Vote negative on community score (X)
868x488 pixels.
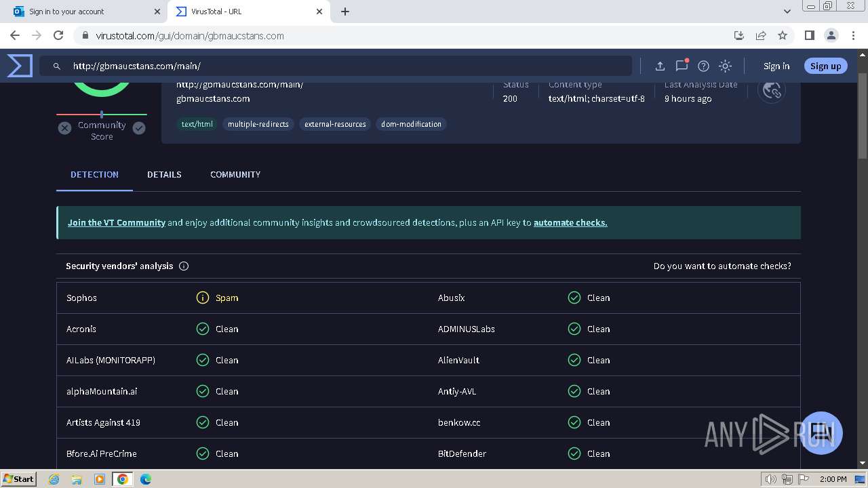point(64,128)
